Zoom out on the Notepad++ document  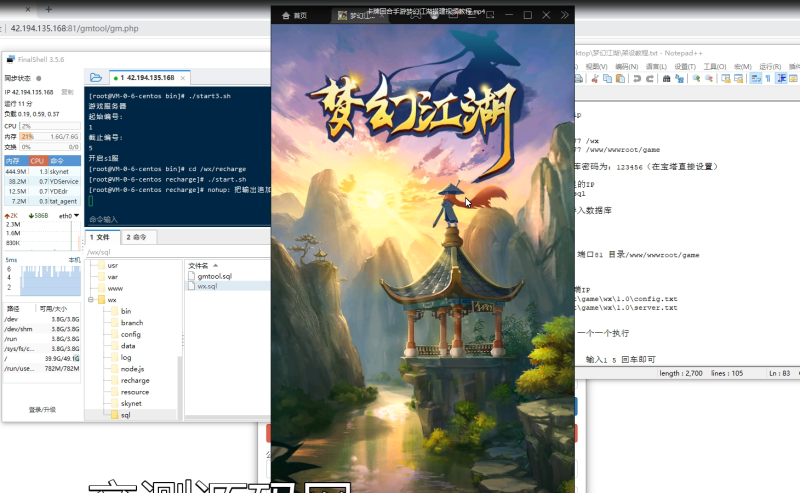click(x=709, y=79)
